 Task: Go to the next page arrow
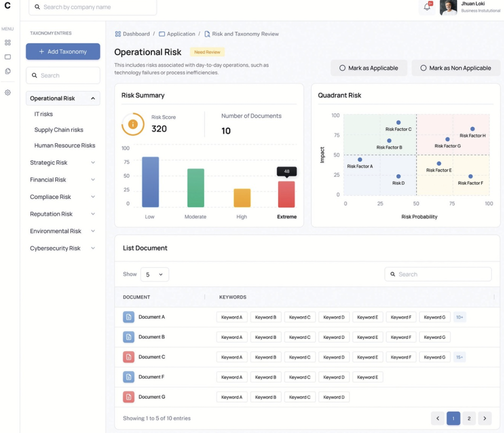(x=485, y=418)
